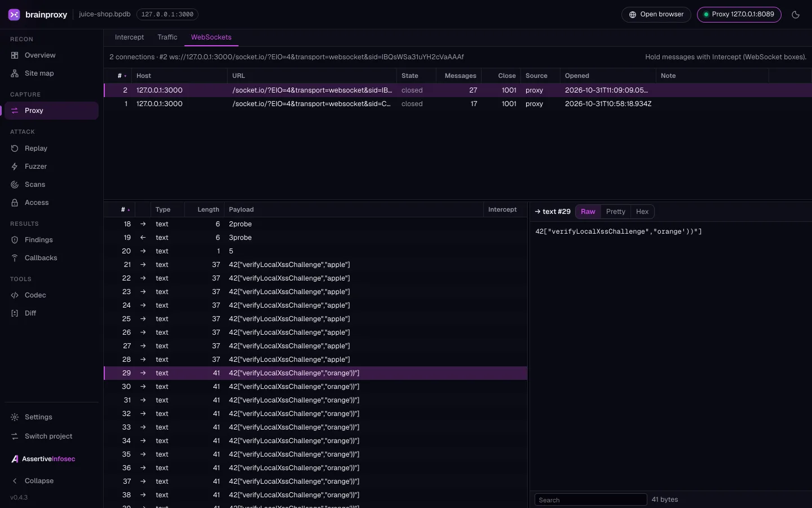This screenshot has height=508, width=812.
Task: Select message row 36
Action: pos(315,468)
